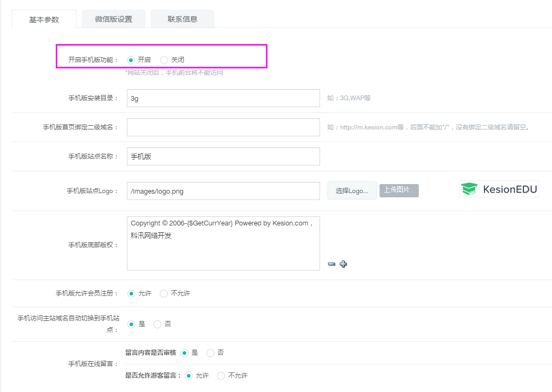Click inside the 手机版底部版权 textarea
Screen dimensions: 552x392
[x=223, y=249]
